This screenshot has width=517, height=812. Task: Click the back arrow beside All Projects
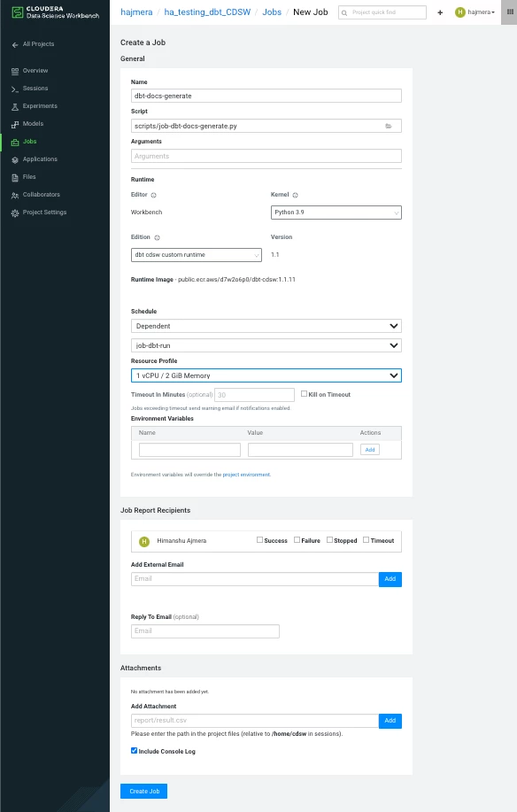pos(15,44)
